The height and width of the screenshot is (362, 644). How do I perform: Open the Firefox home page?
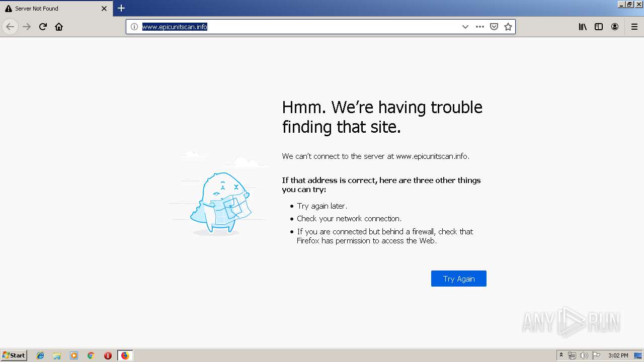(x=59, y=27)
